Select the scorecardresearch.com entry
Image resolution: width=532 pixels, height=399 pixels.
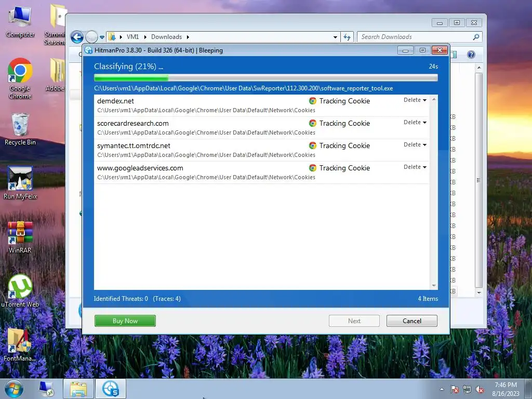coord(262,128)
